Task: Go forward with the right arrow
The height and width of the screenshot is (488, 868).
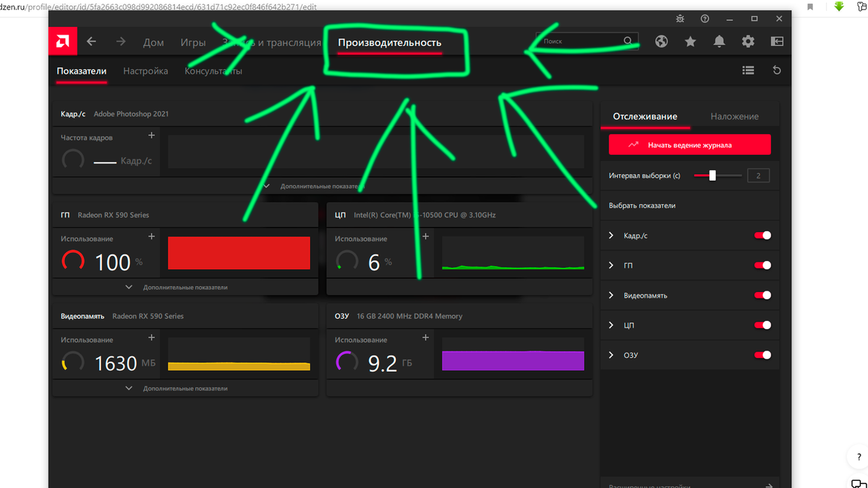Action: [x=121, y=42]
